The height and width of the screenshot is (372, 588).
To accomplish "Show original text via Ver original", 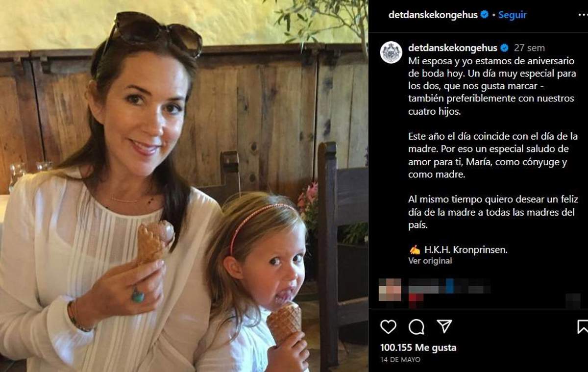I will coord(430,261).
